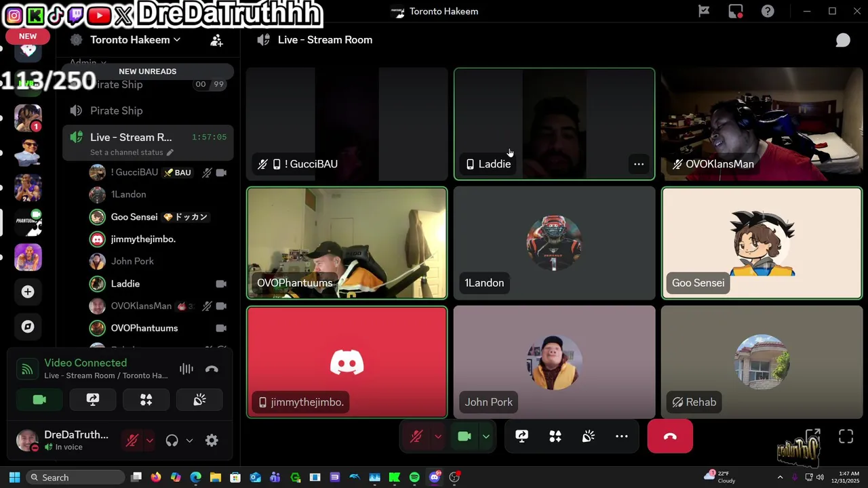Unmute microphone in the user panel
This screenshot has height=488, width=868.
[x=132, y=441]
